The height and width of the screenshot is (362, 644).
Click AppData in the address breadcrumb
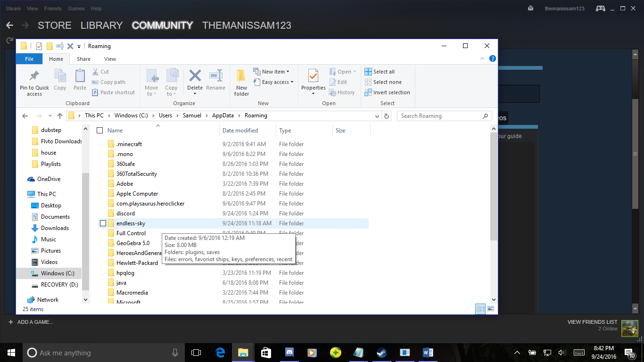click(223, 115)
